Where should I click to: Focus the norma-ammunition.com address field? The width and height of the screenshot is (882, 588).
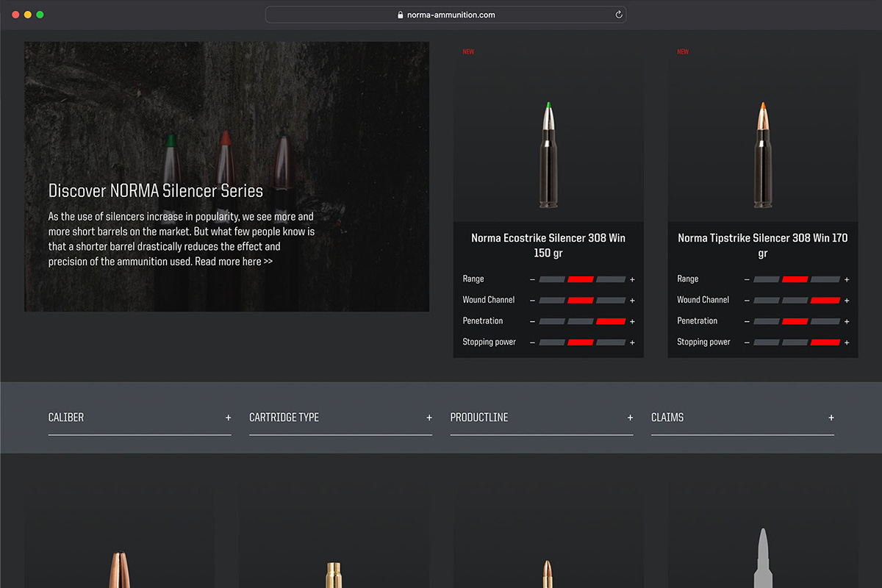445,15
